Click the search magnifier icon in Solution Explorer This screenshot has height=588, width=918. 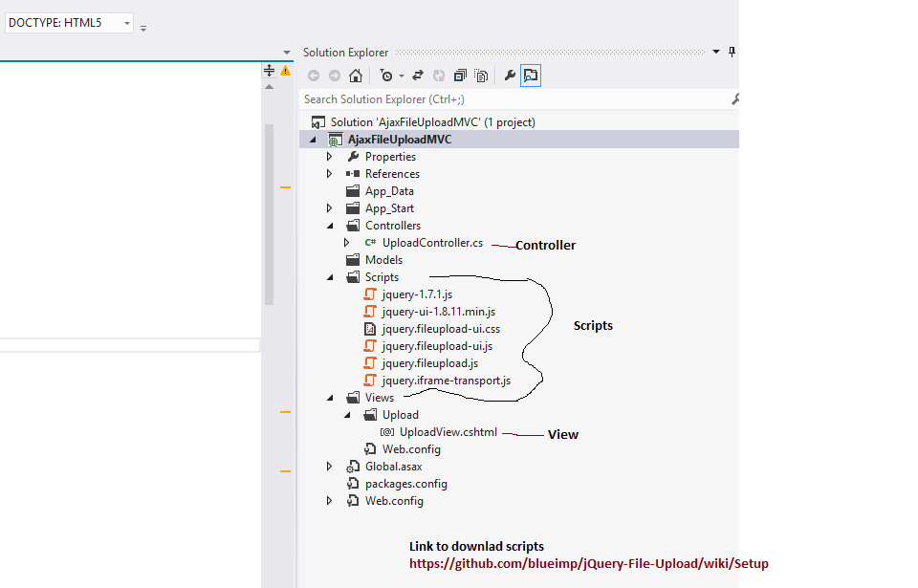735,99
